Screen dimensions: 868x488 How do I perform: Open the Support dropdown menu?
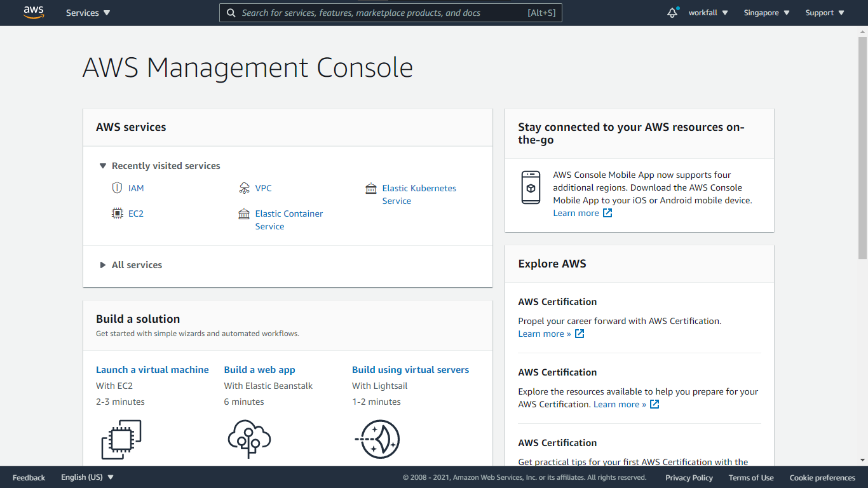tap(825, 13)
